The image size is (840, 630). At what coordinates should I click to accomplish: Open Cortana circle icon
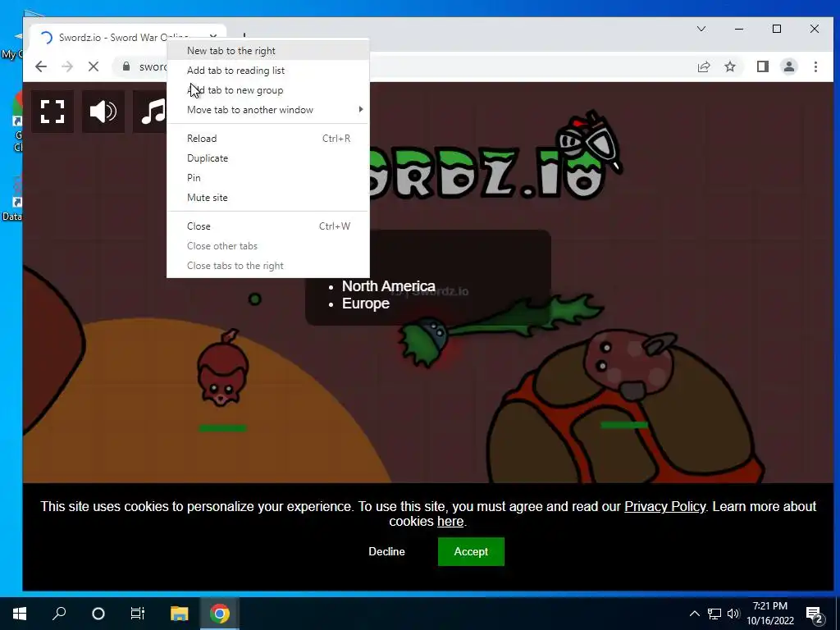point(98,614)
